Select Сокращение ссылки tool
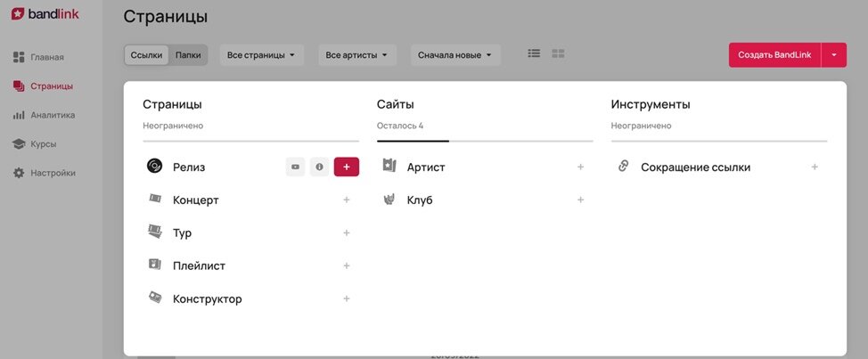This screenshot has width=868, height=359. click(695, 167)
